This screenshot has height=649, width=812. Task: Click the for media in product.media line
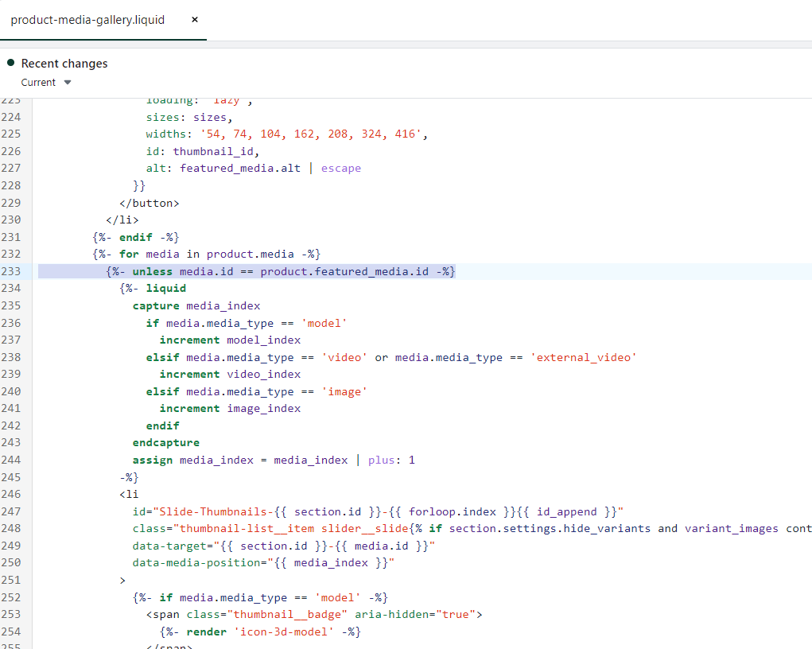206,254
